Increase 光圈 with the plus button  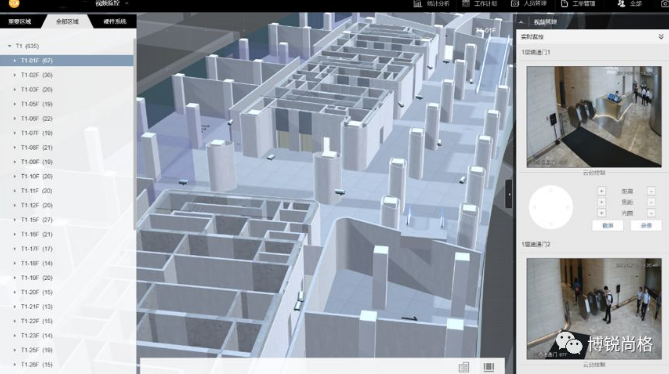[x=602, y=213]
